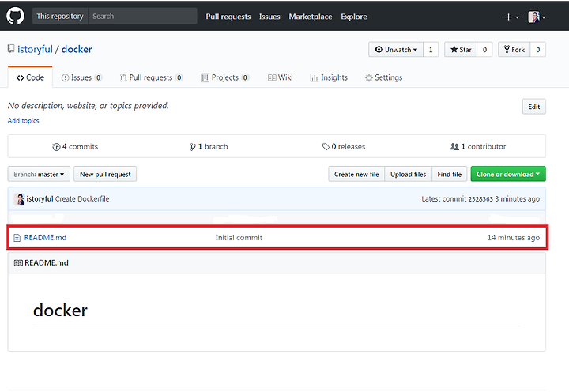Screen dimensions: 569x392
Task: Switch to the repository Pull requests tab
Action: coord(151,77)
